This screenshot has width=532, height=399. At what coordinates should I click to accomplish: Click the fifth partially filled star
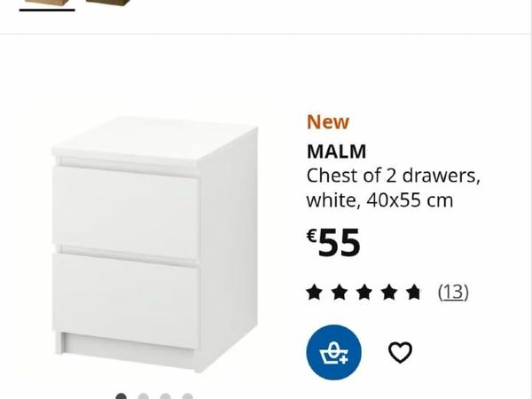(x=413, y=293)
